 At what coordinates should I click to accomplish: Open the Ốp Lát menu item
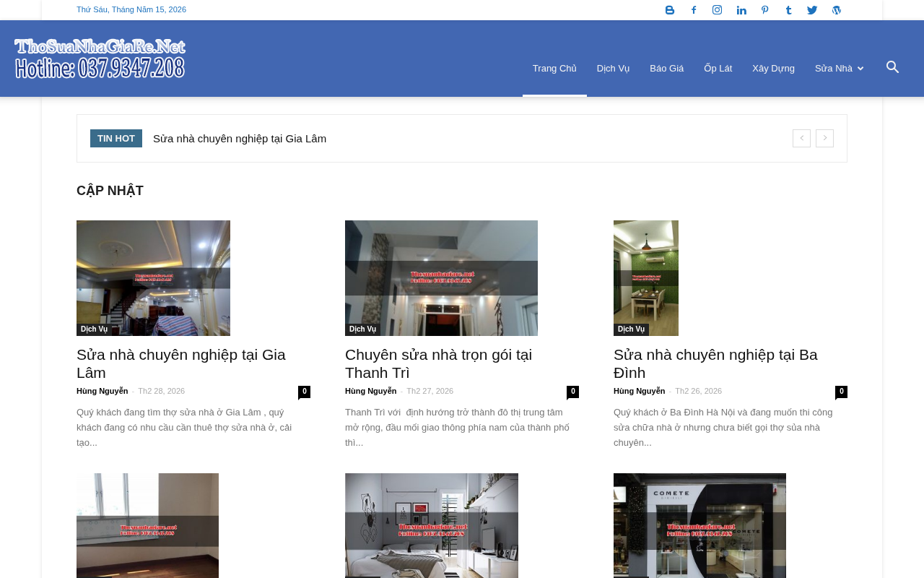point(718,69)
